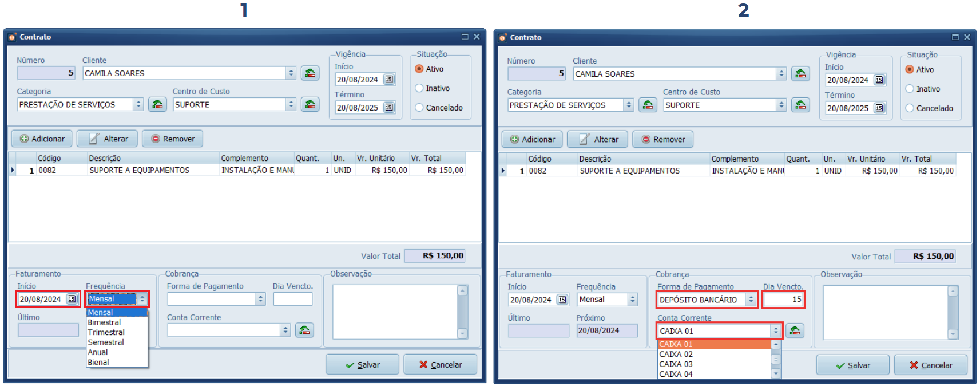This screenshot has height=386, width=980.
Task: Click Adicionar button in the right window
Action: click(532, 140)
